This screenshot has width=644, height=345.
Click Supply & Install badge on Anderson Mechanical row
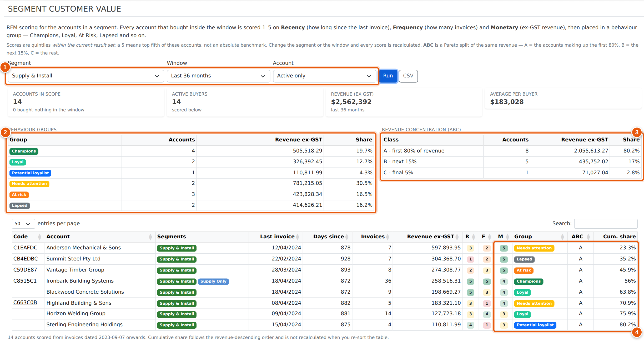[x=177, y=248]
